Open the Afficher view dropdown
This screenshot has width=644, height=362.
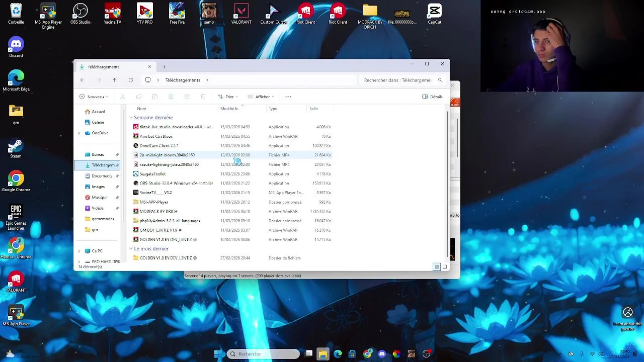coord(261,97)
